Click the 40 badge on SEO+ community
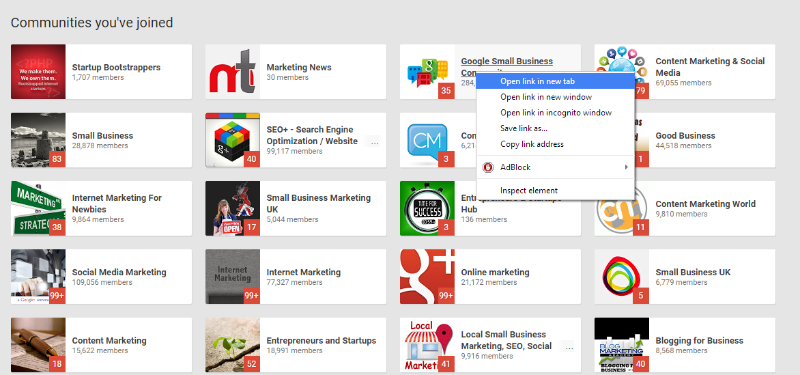This screenshot has width=800, height=375. [252, 159]
